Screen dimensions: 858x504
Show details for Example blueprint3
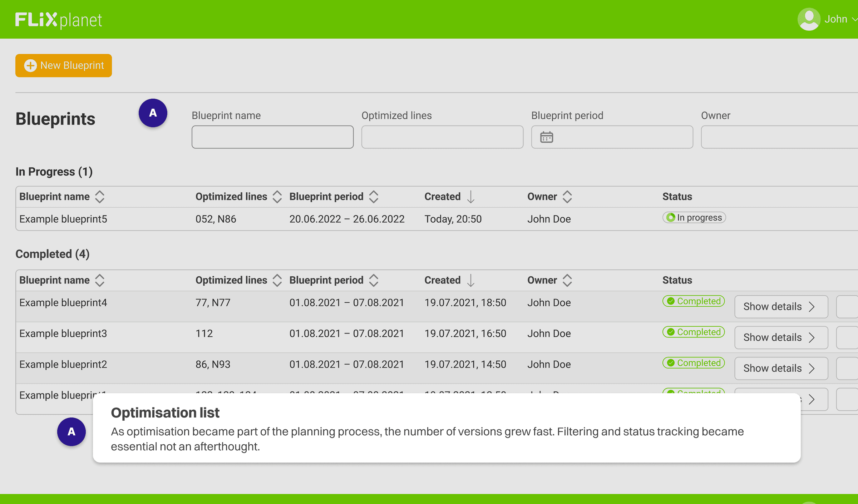point(781,337)
